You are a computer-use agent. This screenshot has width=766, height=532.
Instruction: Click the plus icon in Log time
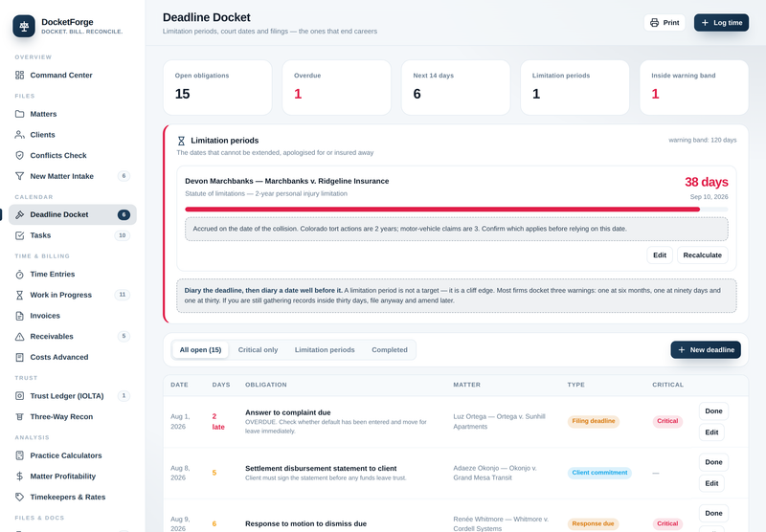pyautogui.click(x=705, y=22)
